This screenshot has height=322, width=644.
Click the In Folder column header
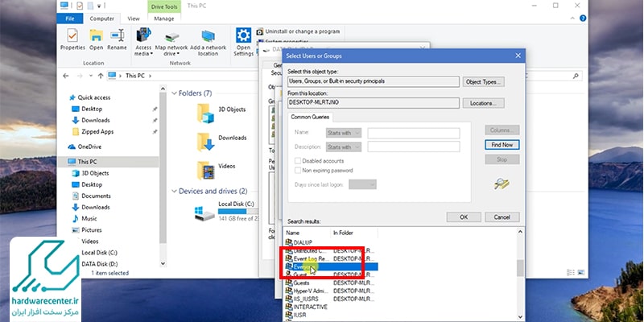coord(354,233)
